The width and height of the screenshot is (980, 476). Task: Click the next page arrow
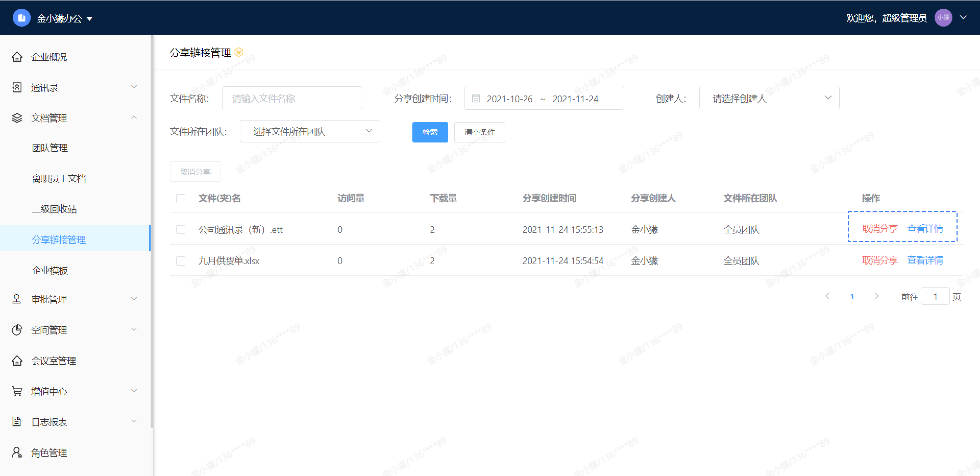tap(877, 296)
